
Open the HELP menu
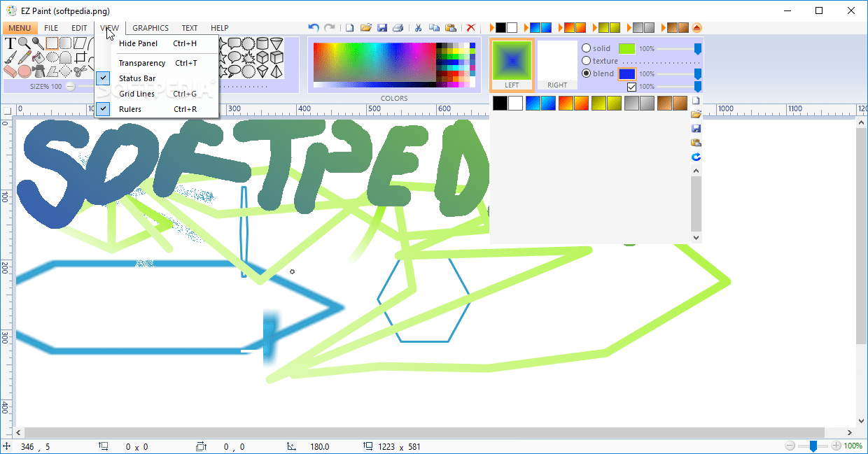(x=219, y=28)
